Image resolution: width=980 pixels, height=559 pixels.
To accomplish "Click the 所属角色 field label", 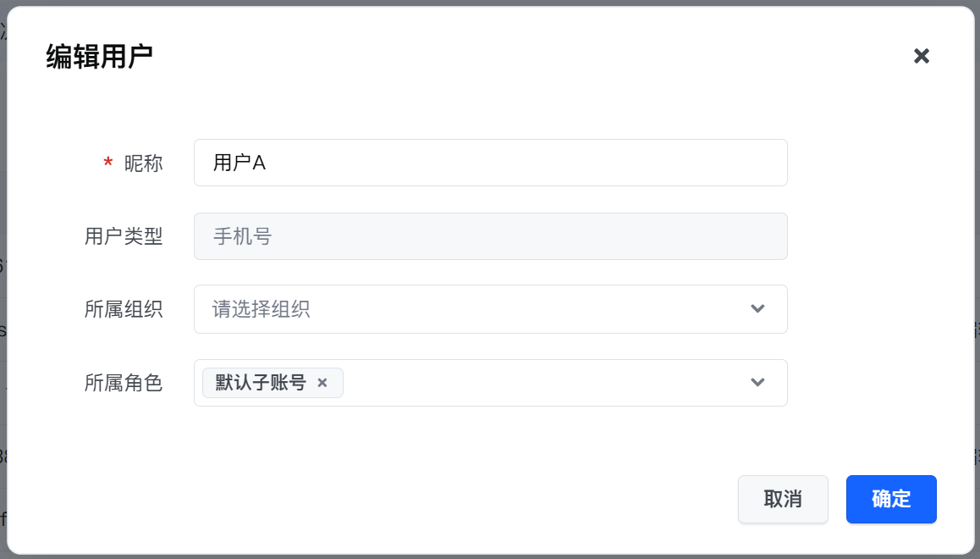I will 124,383.
